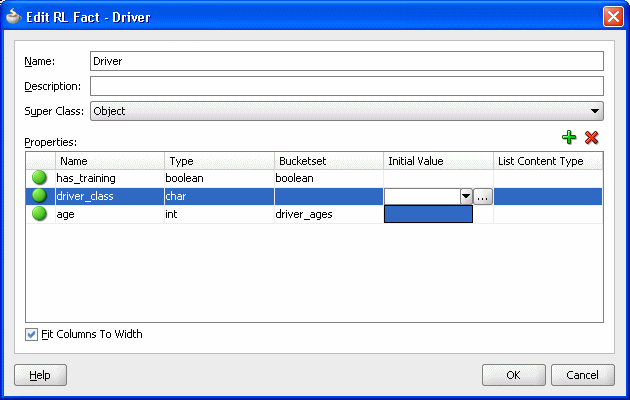The image size is (630, 400).
Task: Open expression builder via ellipsis button
Action: tap(483, 196)
